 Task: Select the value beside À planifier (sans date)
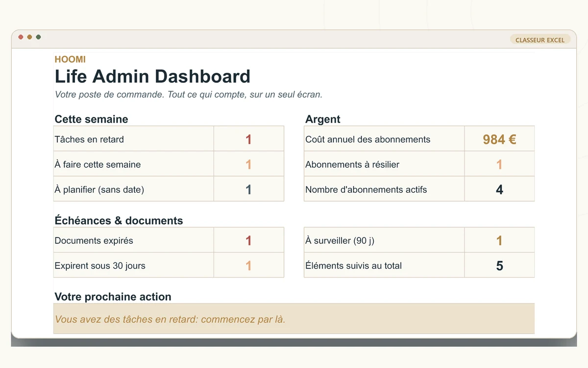(x=248, y=189)
